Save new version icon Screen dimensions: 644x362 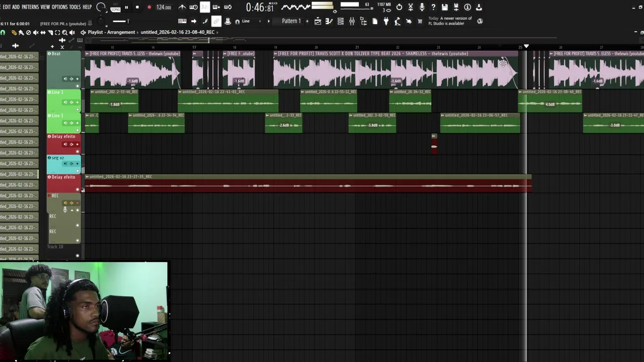point(456,7)
